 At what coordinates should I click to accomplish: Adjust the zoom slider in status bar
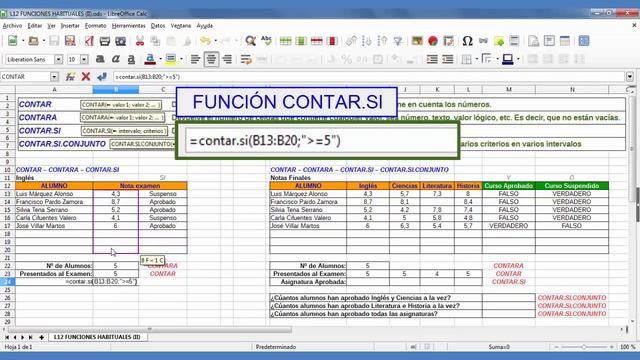tap(584, 347)
